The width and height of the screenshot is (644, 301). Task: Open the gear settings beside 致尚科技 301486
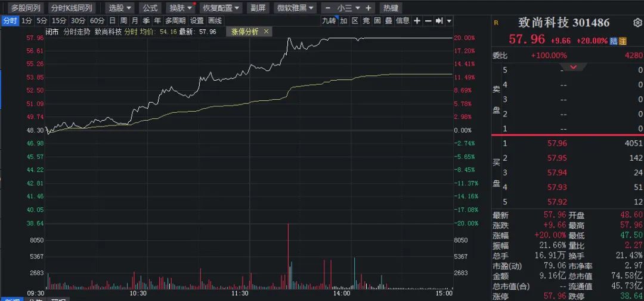tap(637, 23)
